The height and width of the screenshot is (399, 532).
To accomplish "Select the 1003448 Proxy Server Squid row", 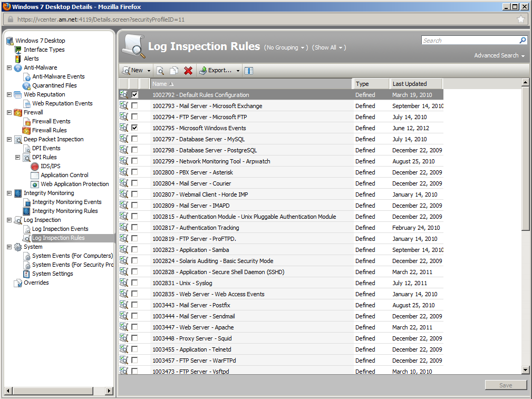I will tap(281, 338).
